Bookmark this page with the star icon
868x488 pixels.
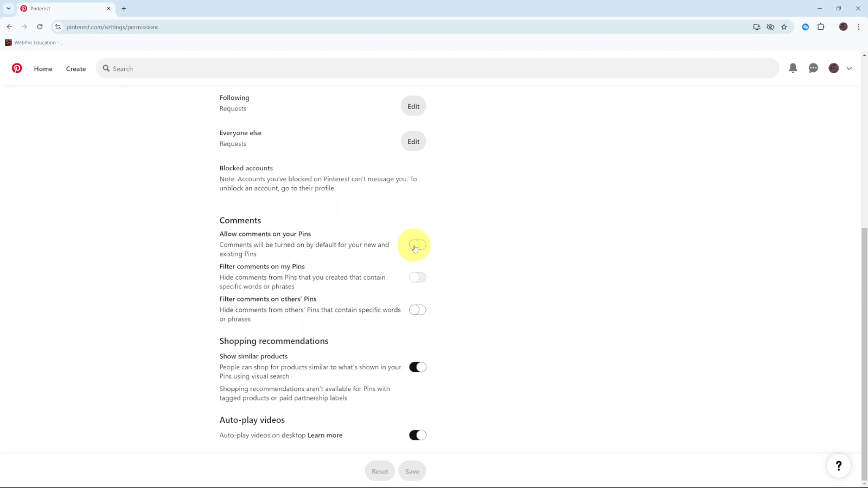click(784, 27)
